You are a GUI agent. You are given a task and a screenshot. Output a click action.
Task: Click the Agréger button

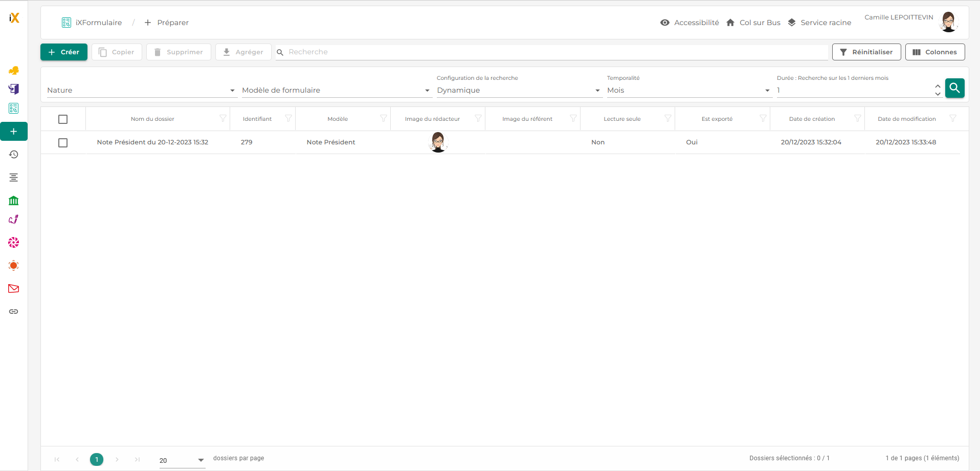(x=243, y=52)
